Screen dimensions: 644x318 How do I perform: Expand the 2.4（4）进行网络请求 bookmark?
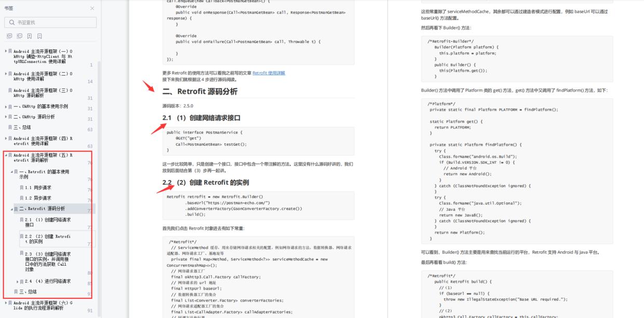click(x=17, y=281)
